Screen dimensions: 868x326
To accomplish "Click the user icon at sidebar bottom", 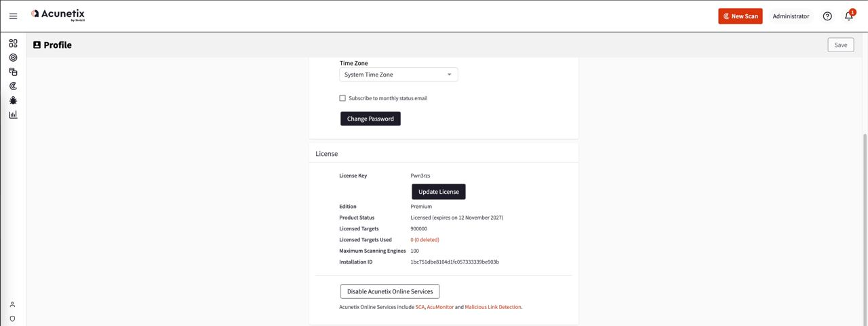I will pyautogui.click(x=12, y=304).
